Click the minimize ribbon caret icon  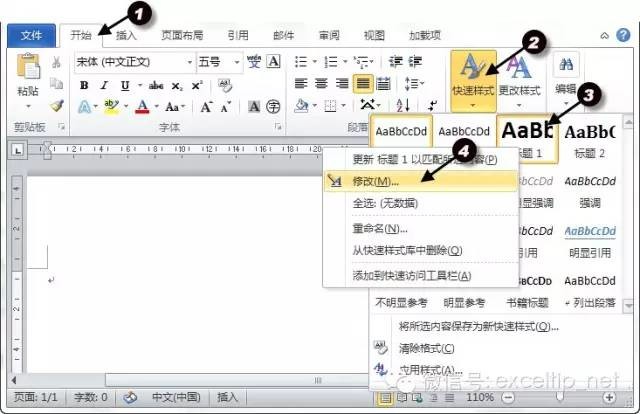click(604, 36)
